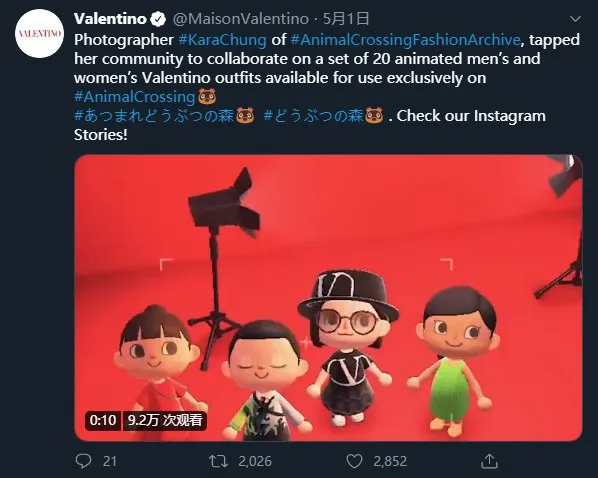Open the #あつまれどうぶつの森 hashtag
This screenshot has height=478, width=598.
pyautogui.click(x=154, y=116)
